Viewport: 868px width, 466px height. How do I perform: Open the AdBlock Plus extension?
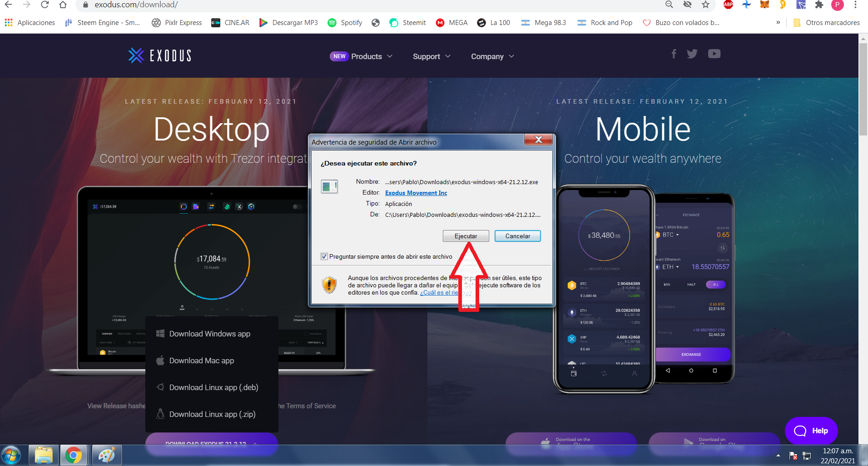(728, 5)
